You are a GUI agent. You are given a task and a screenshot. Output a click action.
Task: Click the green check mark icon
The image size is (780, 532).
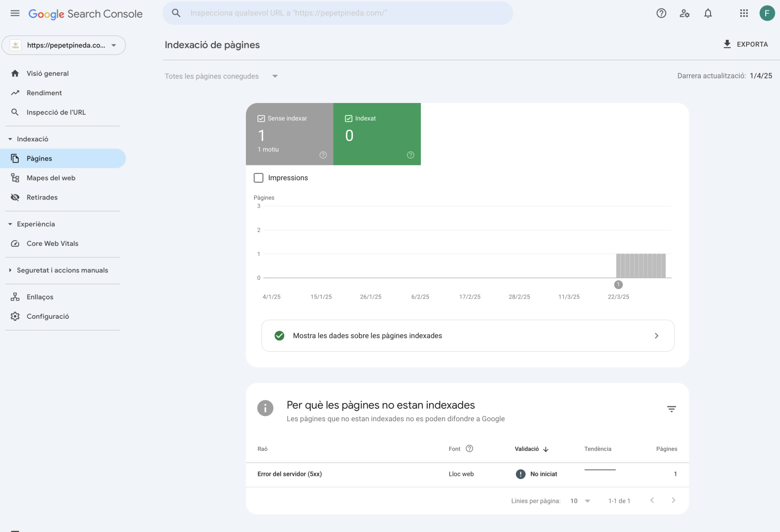[x=279, y=335]
